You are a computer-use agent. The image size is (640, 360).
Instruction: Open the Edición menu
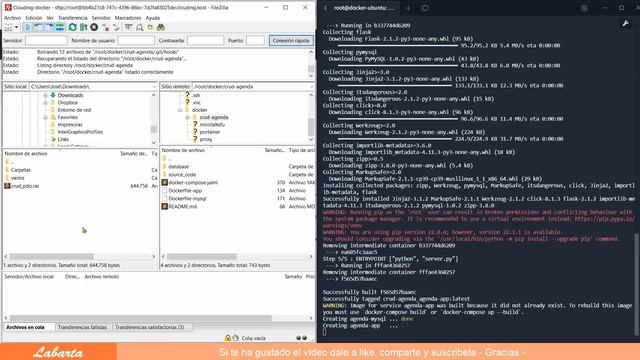[x=33, y=18]
